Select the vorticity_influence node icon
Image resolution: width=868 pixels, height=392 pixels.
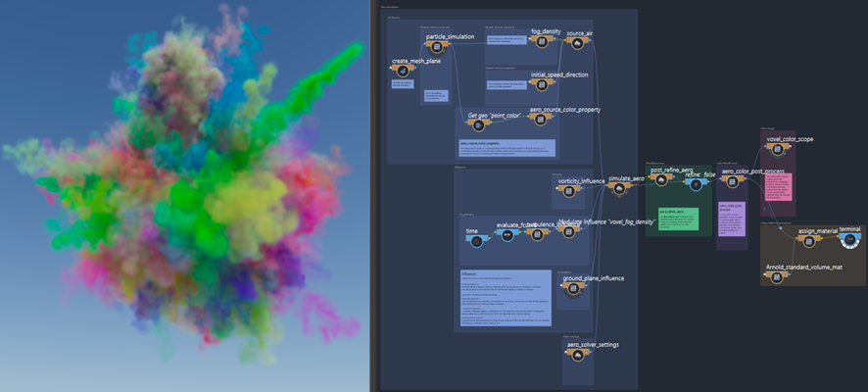pos(568,191)
